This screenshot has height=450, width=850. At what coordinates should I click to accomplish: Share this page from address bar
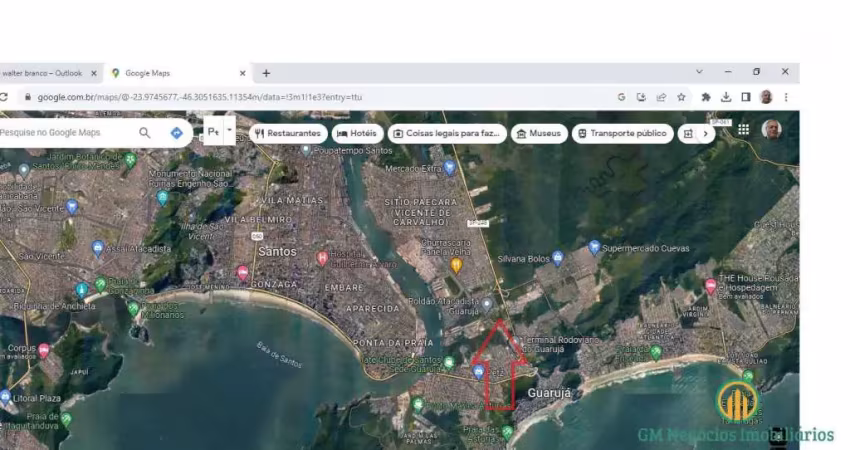661,97
